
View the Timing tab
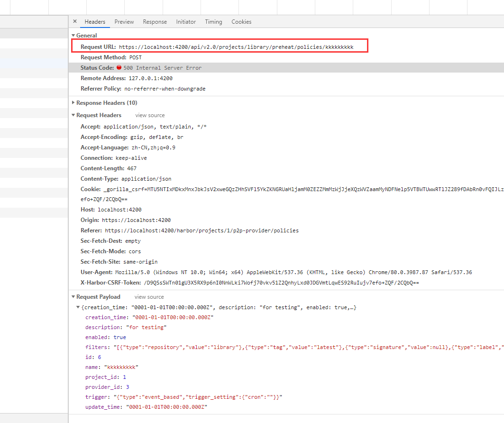(x=213, y=21)
